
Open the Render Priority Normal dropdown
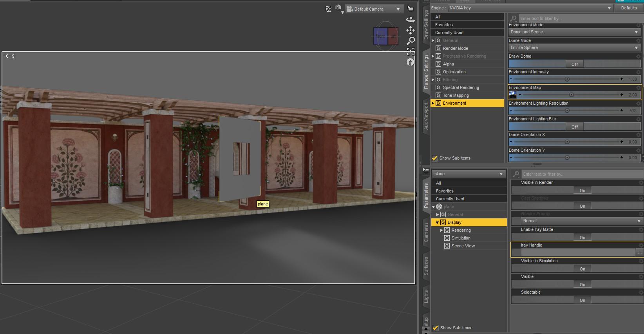click(x=582, y=221)
